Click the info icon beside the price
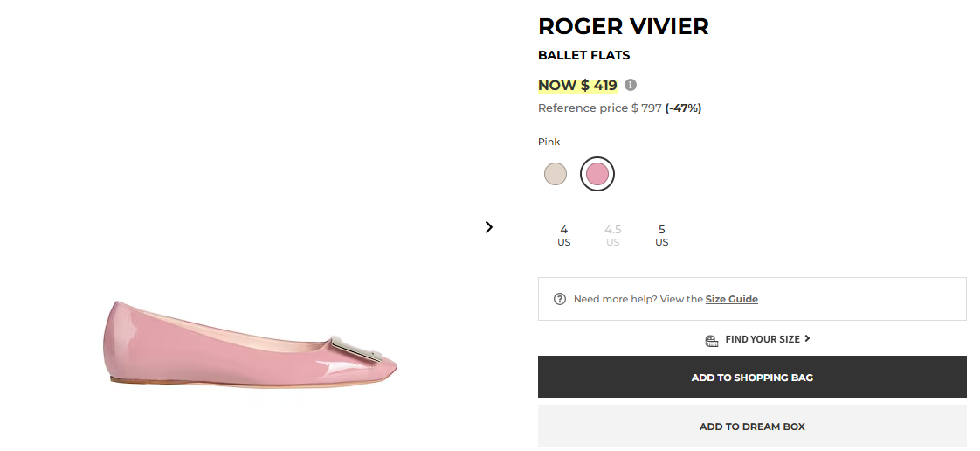The image size is (980, 451). [631, 85]
